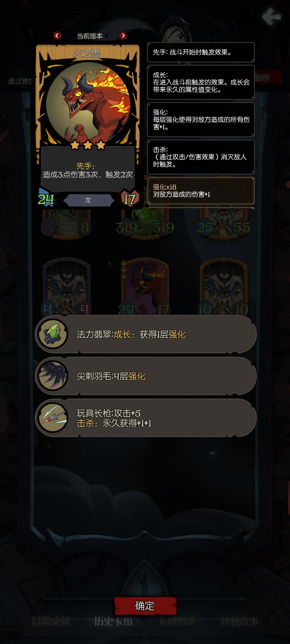The height and width of the screenshot is (644, 290).
Task: Click the 龙 type tag on the card
Action: (88, 200)
